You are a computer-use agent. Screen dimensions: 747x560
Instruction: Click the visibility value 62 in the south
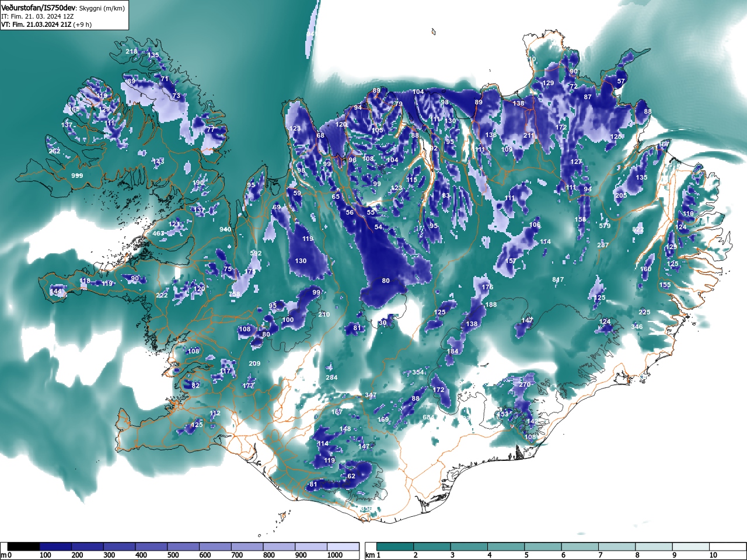point(351,476)
